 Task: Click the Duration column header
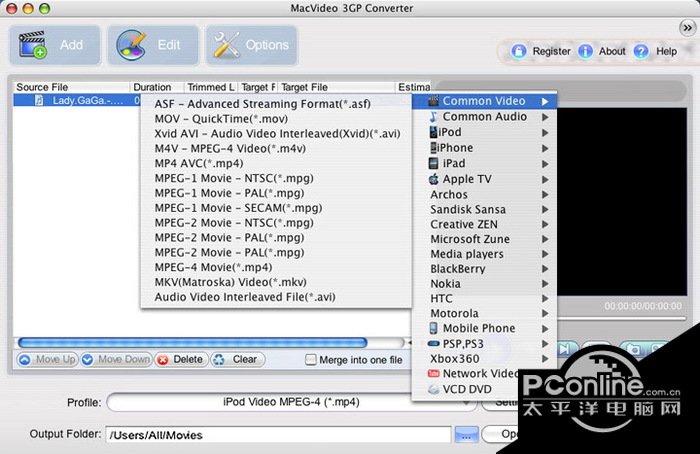(x=157, y=87)
